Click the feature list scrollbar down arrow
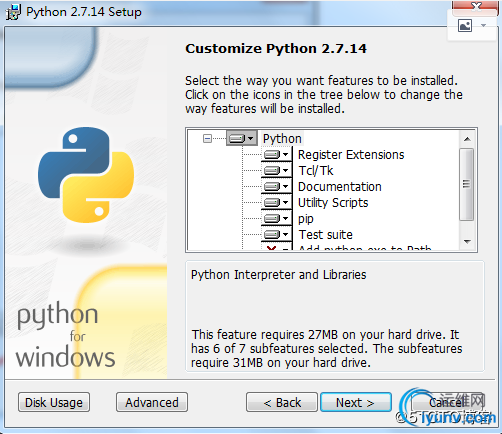Screen dimensions: 502x434 pos(467,242)
